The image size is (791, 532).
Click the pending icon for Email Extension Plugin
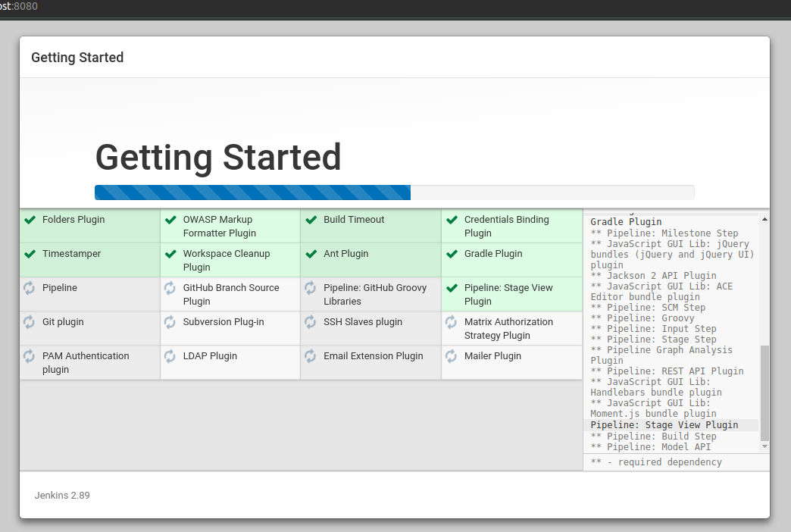310,356
